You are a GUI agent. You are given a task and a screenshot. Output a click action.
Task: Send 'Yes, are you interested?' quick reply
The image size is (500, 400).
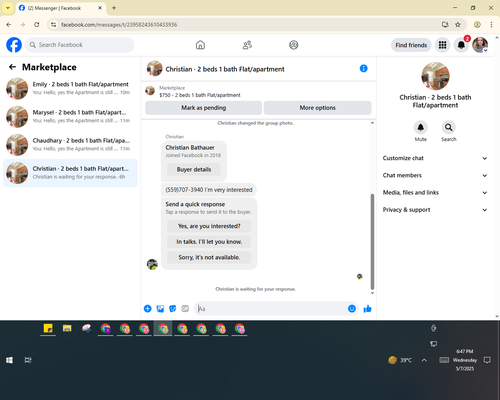coord(209,226)
